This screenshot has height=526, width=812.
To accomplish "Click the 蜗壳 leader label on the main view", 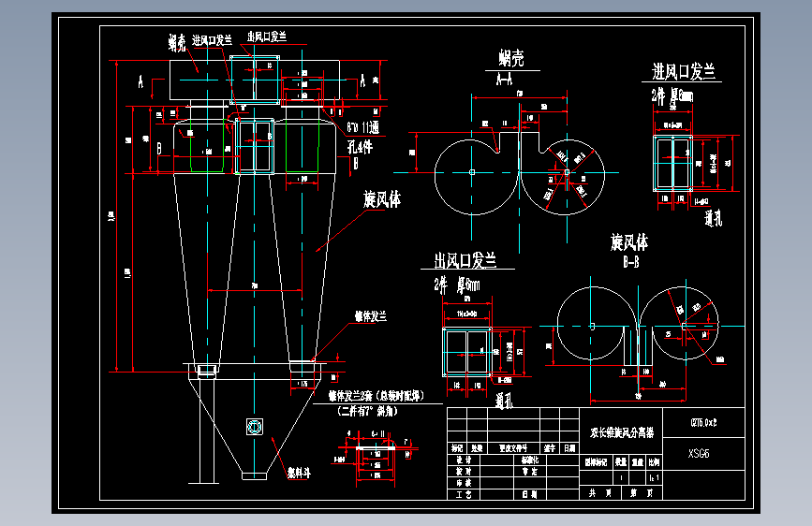I will coord(177,43).
